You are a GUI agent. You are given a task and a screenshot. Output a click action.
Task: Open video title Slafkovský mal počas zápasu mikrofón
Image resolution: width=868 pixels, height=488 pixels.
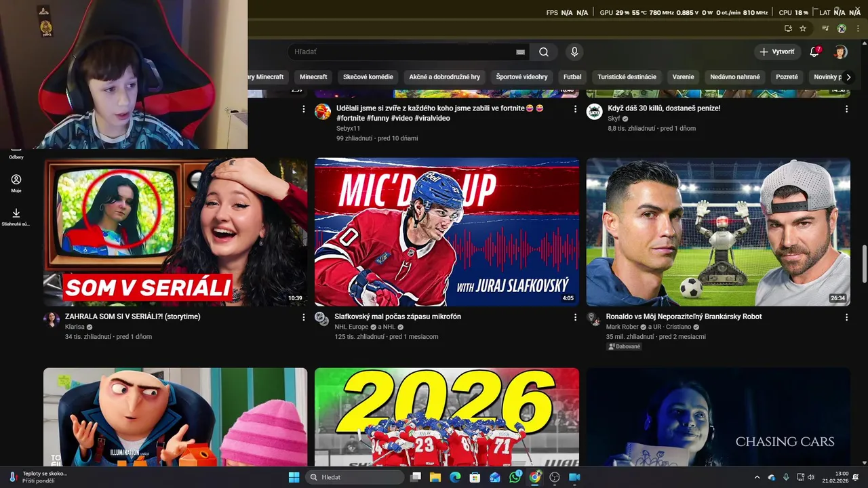tap(397, 317)
